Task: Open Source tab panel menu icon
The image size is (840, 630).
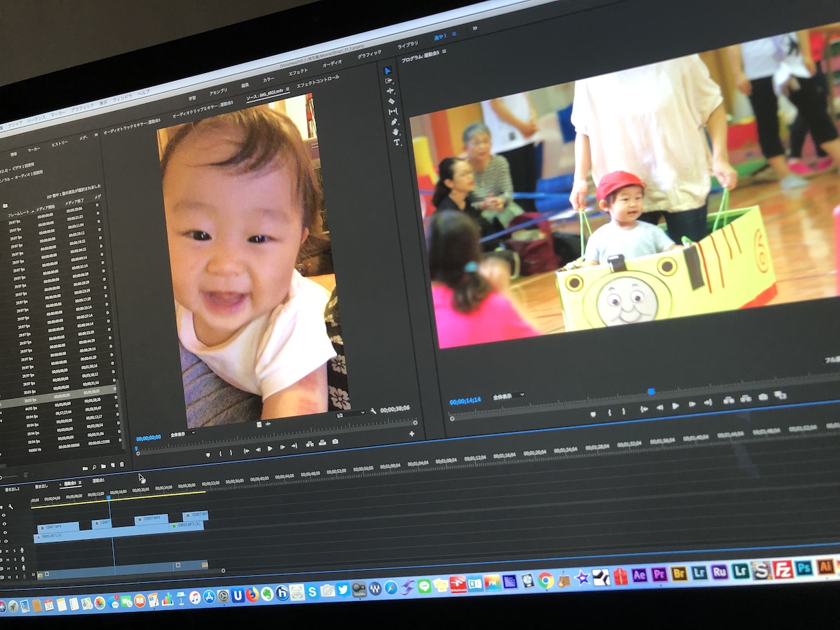Action: point(288,90)
